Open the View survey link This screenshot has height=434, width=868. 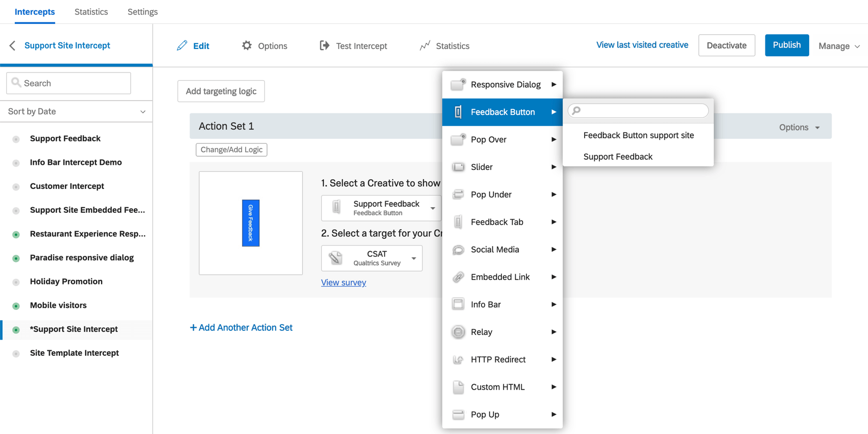[x=344, y=282]
